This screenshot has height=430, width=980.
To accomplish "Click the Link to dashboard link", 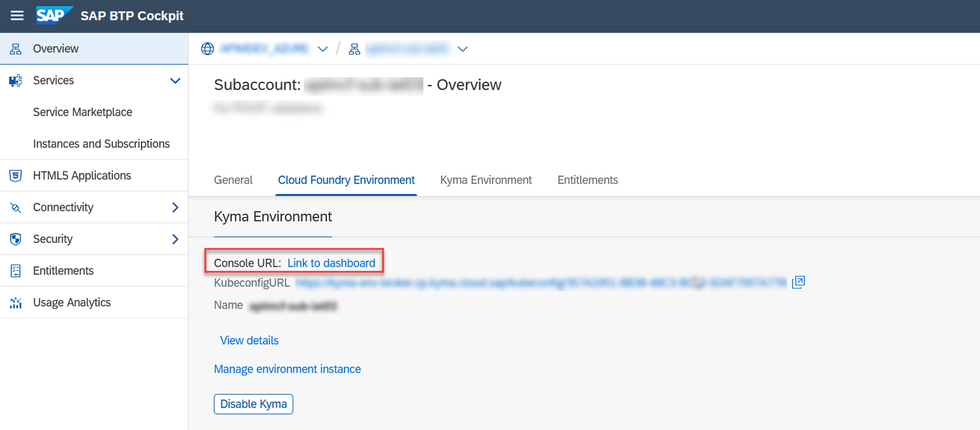I will point(331,263).
